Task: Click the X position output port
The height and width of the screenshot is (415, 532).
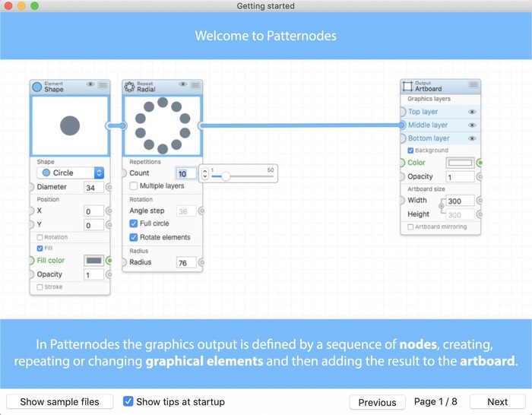Action: click(x=109, y=211)
